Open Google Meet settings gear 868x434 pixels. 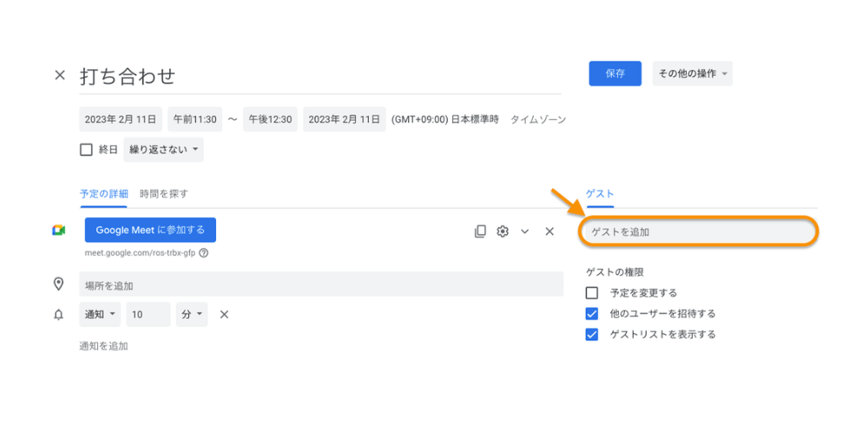point(503,231)
